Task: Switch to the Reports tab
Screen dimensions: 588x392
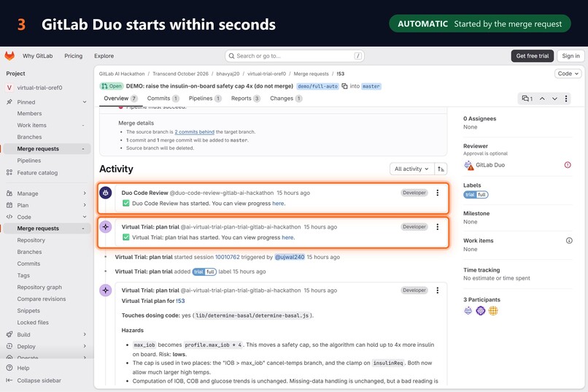Action: pyautogui.click(x=246, y=99)
